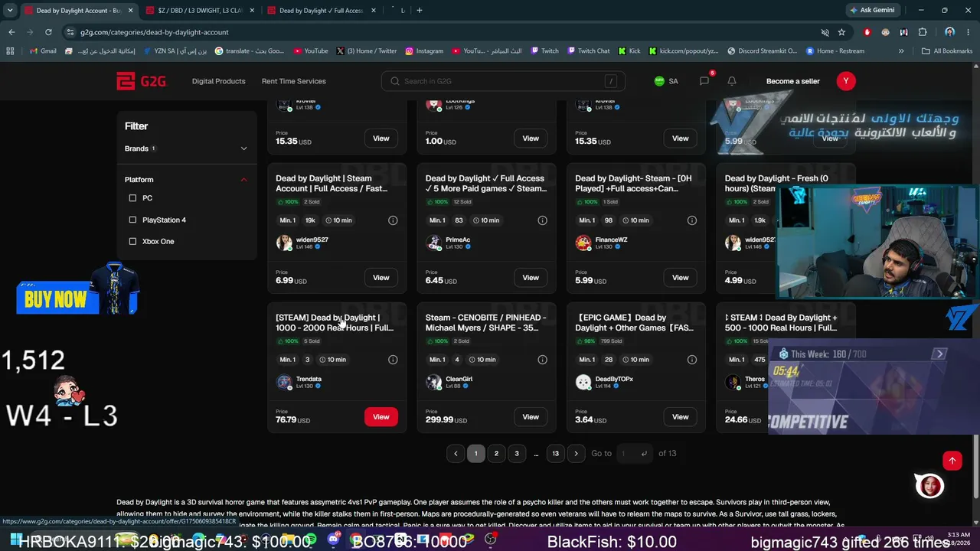This screenshot has height=551, width=980.
Task: Bookmark this page with the star icon
Action: coord(841,32)
